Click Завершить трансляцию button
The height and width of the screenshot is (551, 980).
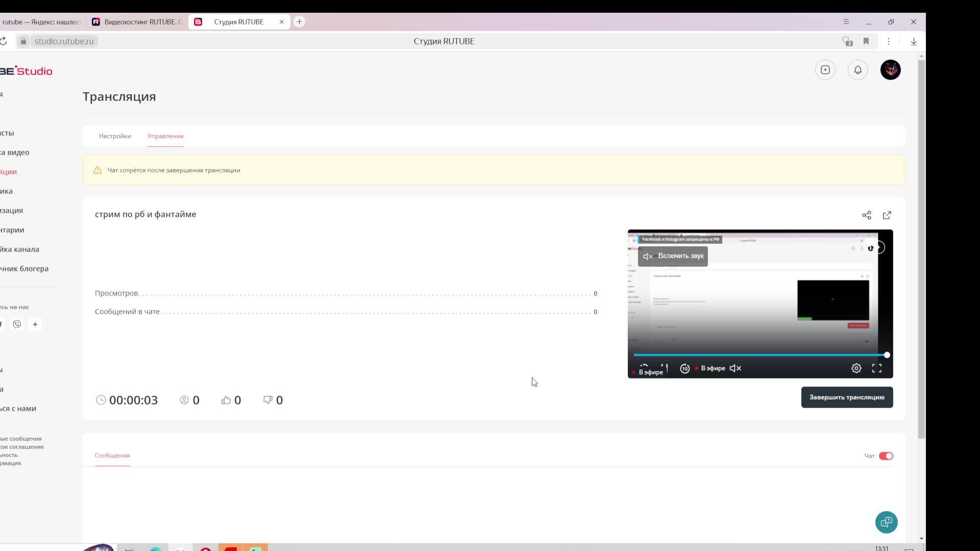point(847,397)
